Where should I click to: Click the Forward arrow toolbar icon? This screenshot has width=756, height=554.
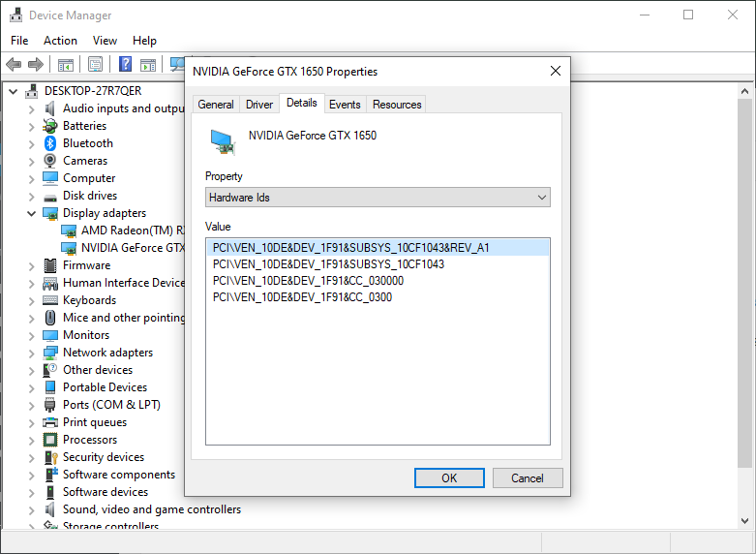[x=36, y=65]
